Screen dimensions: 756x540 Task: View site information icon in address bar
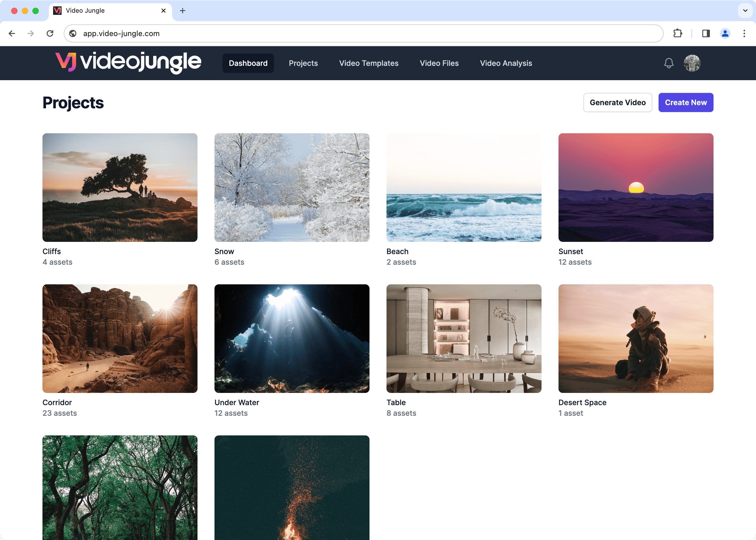tap(73, 33)
